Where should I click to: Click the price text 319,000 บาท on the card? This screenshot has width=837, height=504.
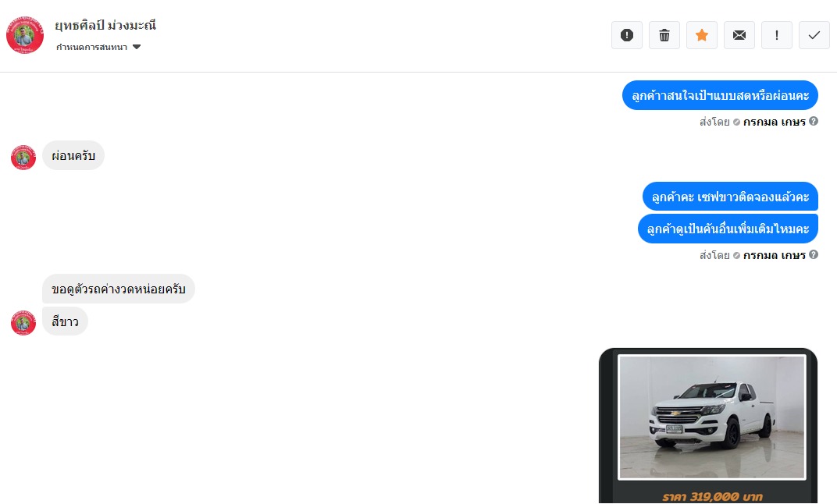pos(713,496)
